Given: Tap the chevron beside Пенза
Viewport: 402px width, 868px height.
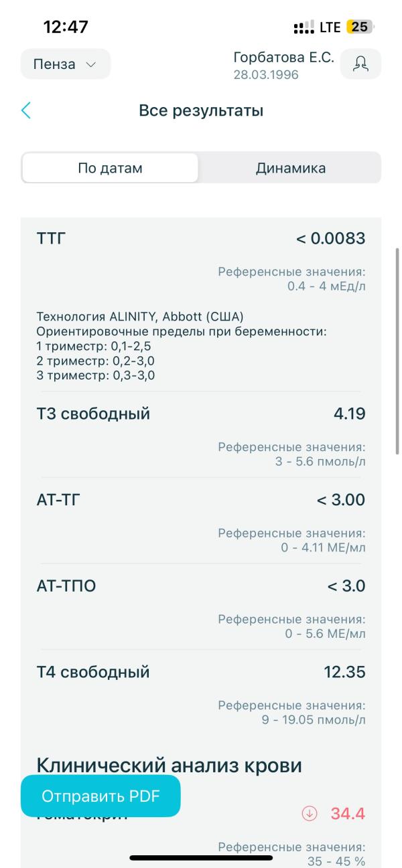Looking at the screenshot, I should (x=91, y=65).
